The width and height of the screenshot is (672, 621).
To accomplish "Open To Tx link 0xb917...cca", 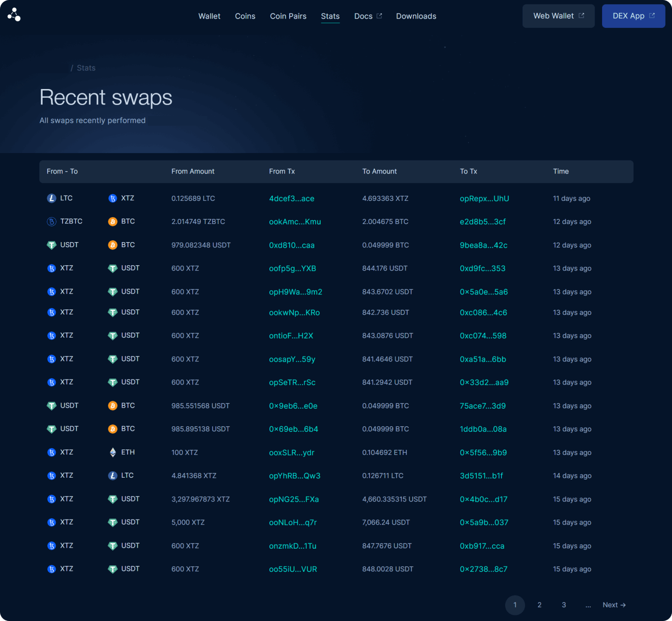I will 482,546.
